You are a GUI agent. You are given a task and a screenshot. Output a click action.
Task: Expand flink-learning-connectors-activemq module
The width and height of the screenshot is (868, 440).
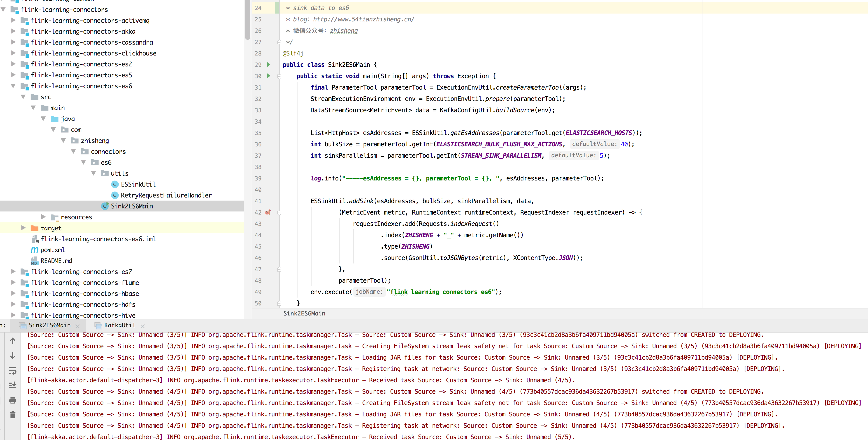tap(13, 20)
